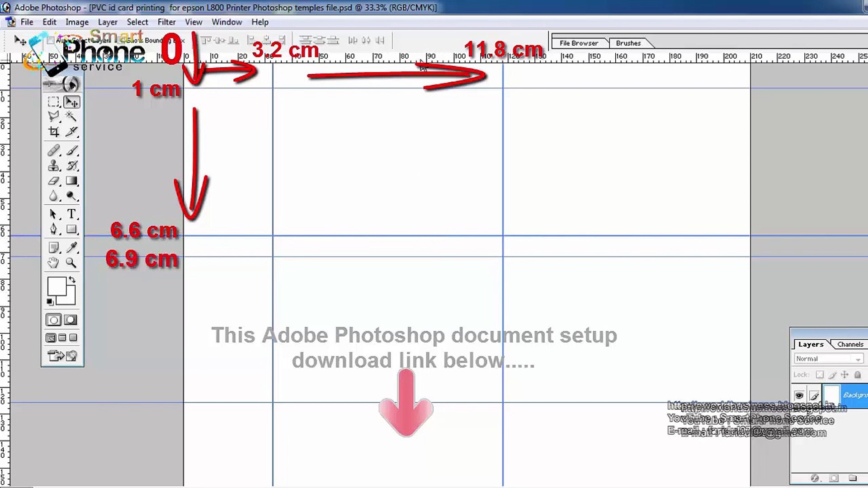Select the Zoom magnifier tool
Image resolution: width=868 pixels, height=488 pixels.
(x=71, y=263)
